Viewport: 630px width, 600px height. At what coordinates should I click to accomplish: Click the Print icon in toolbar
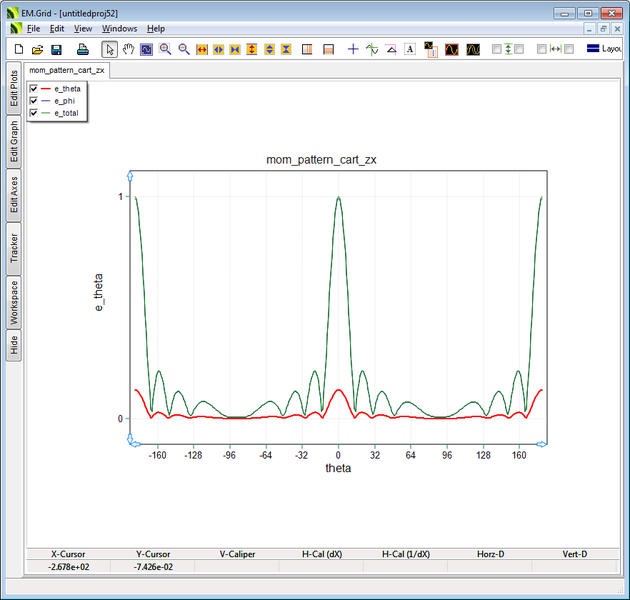(x=83, y=49)
